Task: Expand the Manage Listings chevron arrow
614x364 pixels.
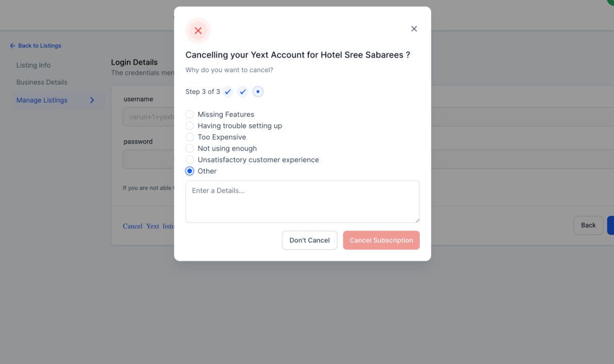Action: pyautogui.click(x=92, y=101)
